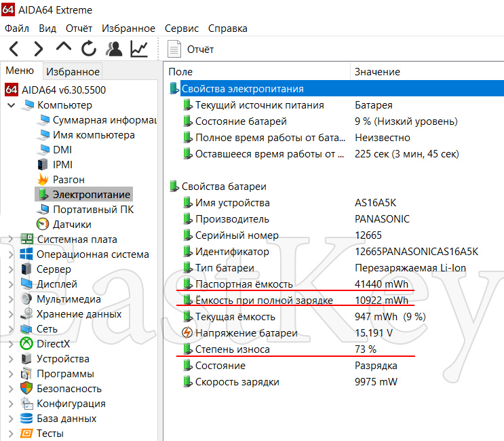
Task: Click the Операционная система Windows logo icon
Action: tap(26, 254)
